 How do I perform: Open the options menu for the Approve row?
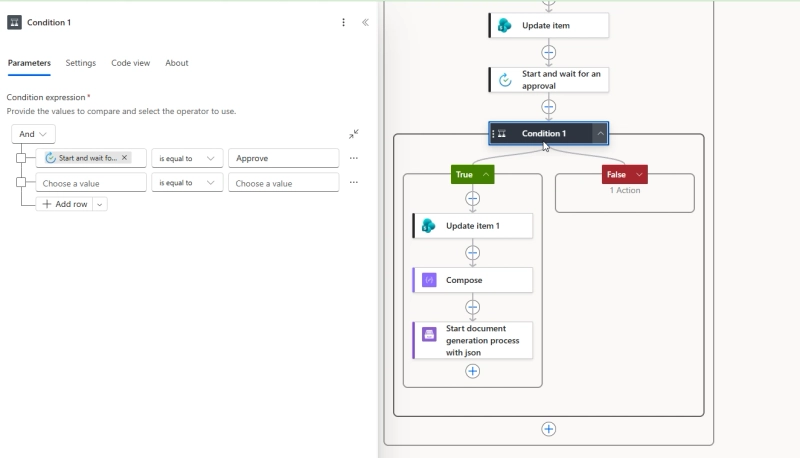coord(354,158)
